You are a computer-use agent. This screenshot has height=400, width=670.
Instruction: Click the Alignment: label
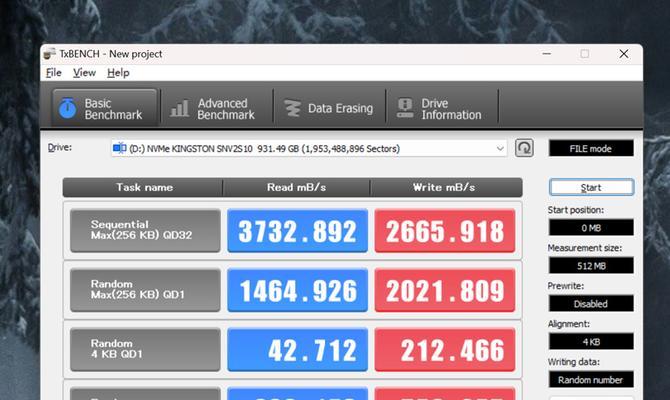point(569,324)
